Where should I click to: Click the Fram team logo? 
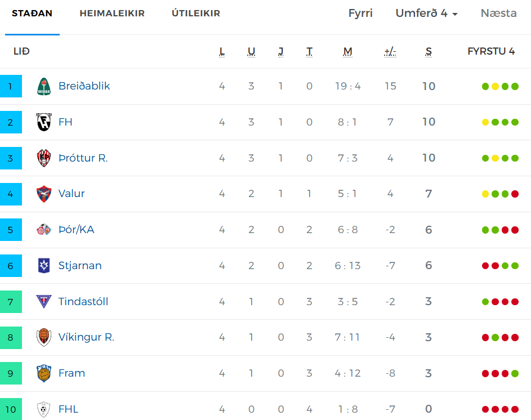point(44,373)
